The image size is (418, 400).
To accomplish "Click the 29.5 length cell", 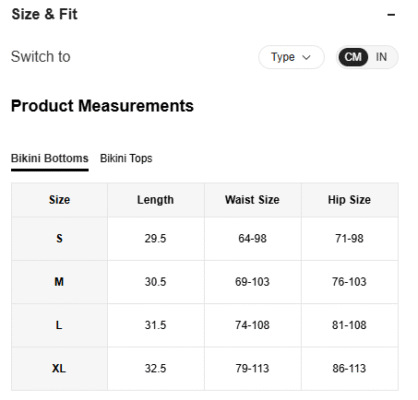I will coord(156,239).
